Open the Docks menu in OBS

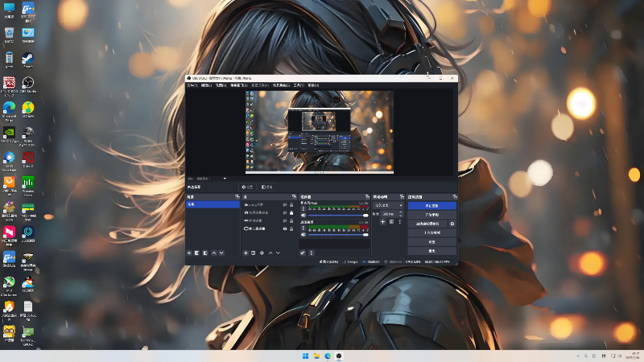pyautogui.click(x=238, y=85)
